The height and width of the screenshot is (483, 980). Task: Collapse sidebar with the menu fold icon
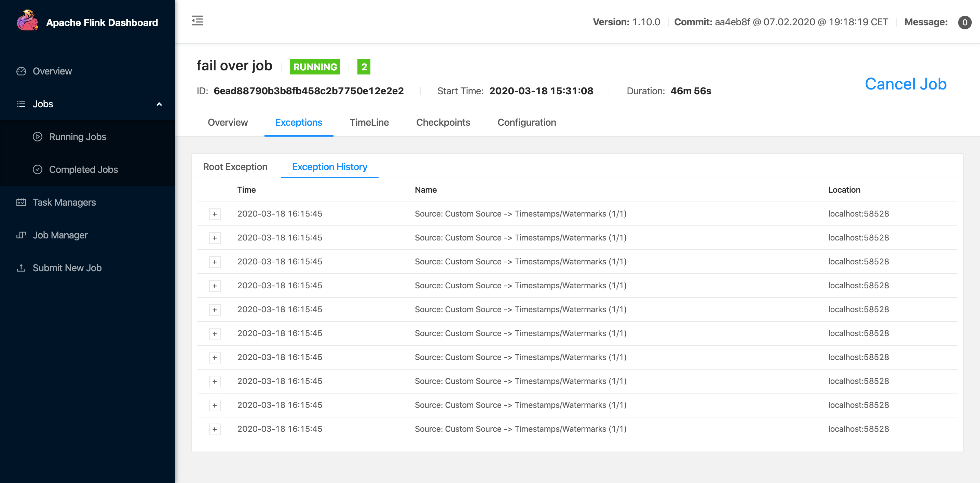198,20
